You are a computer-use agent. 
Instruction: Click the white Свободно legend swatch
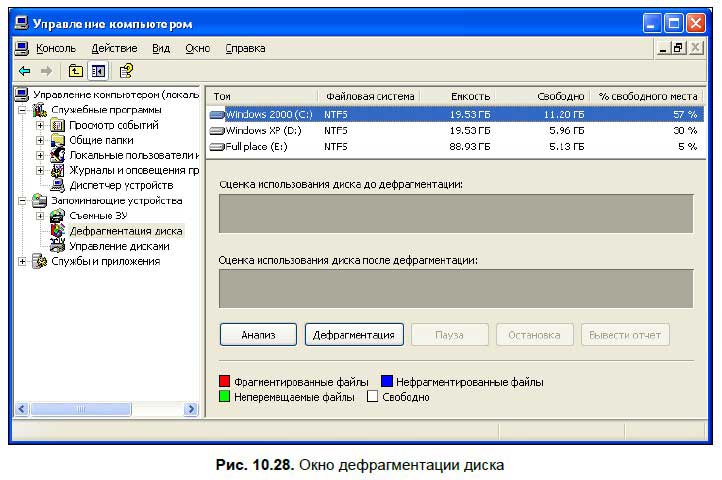pyautogui.click(x=373, y=396)
